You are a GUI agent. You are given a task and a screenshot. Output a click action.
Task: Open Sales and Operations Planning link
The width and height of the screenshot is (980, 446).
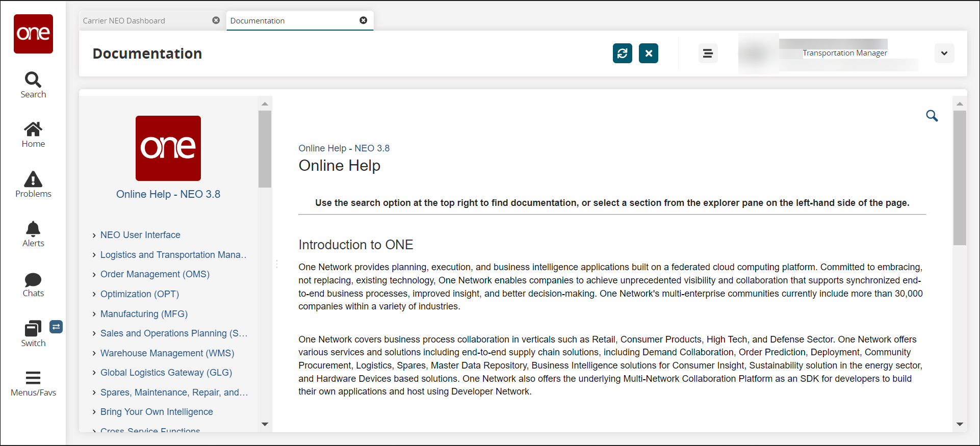click(x=174, y=333)
